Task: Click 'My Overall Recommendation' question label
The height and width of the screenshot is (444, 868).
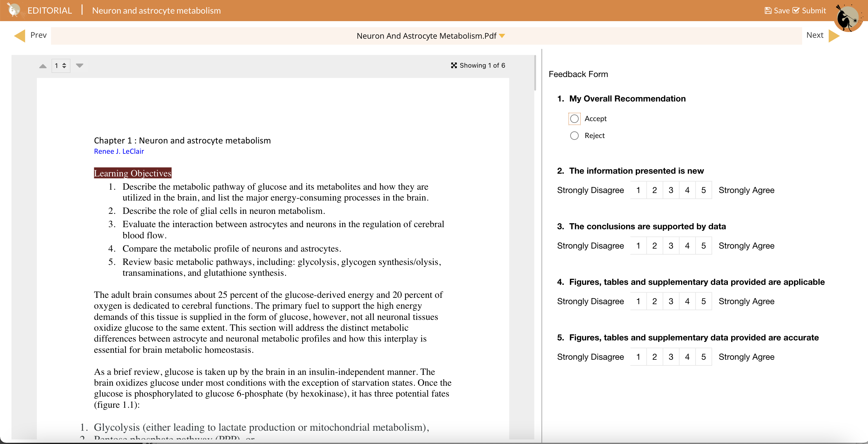Action: 627,99
